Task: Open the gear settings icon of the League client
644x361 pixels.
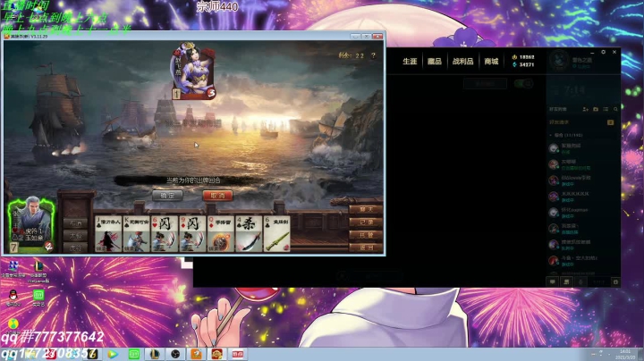Action: (604, 52)
